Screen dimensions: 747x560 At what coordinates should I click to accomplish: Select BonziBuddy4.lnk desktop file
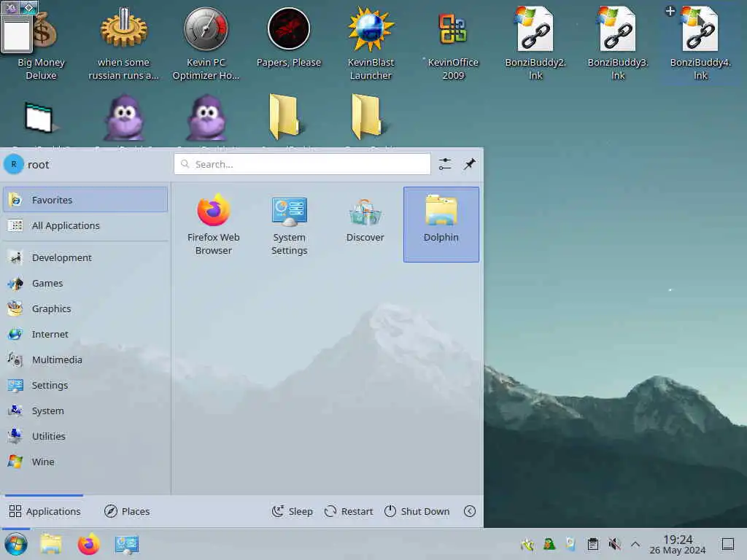[x=700, y=43]
